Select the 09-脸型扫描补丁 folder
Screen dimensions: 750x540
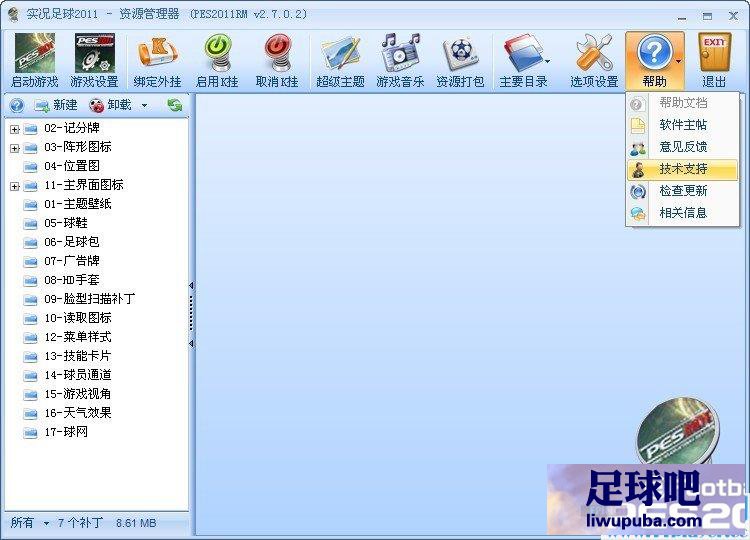point(89,299)
